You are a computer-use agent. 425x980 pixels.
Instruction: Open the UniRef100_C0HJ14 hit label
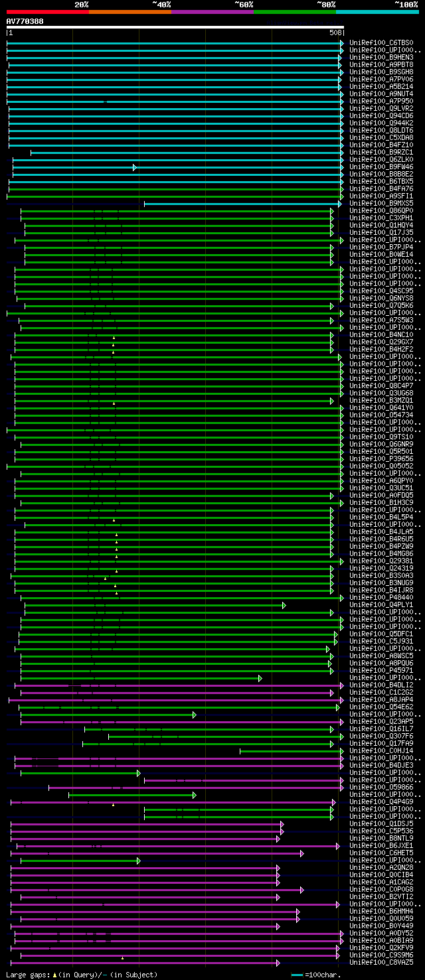[x=381, y=751]
